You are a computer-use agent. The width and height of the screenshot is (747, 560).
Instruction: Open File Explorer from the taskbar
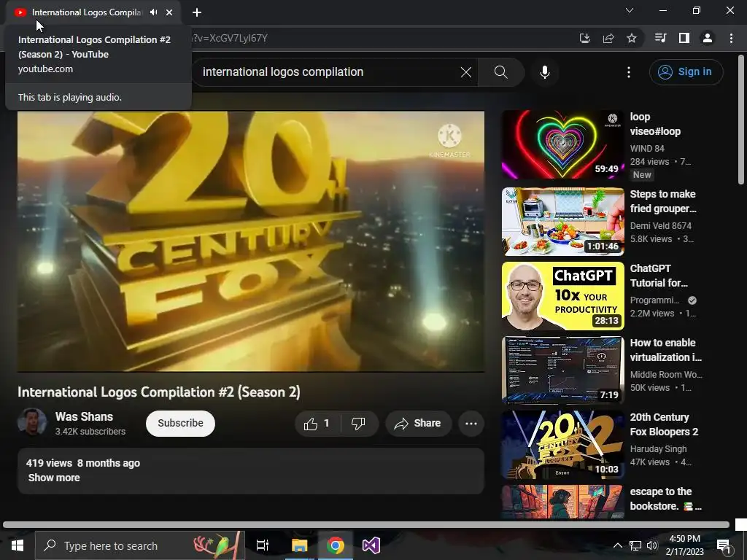coord(299,545)
